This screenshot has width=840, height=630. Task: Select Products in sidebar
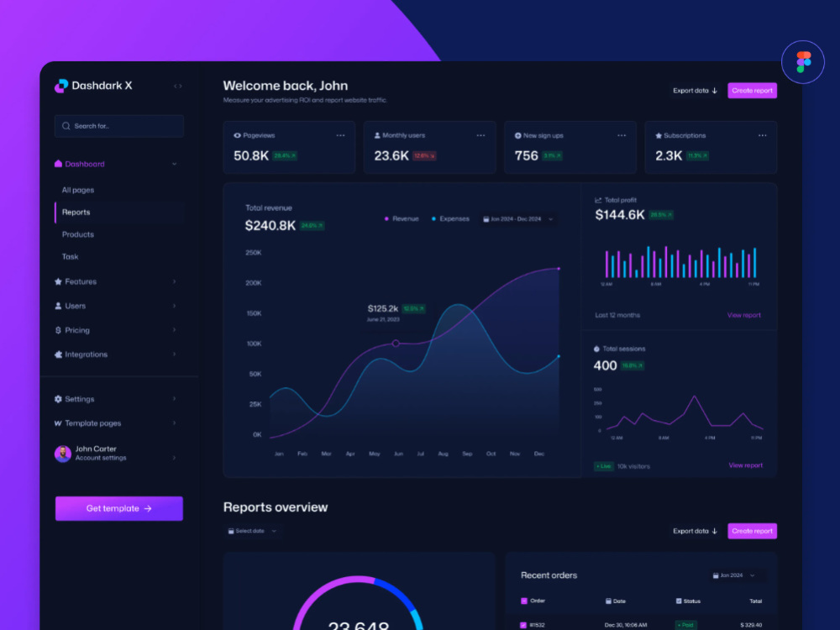pyautogui.click(x=77, y=234)
